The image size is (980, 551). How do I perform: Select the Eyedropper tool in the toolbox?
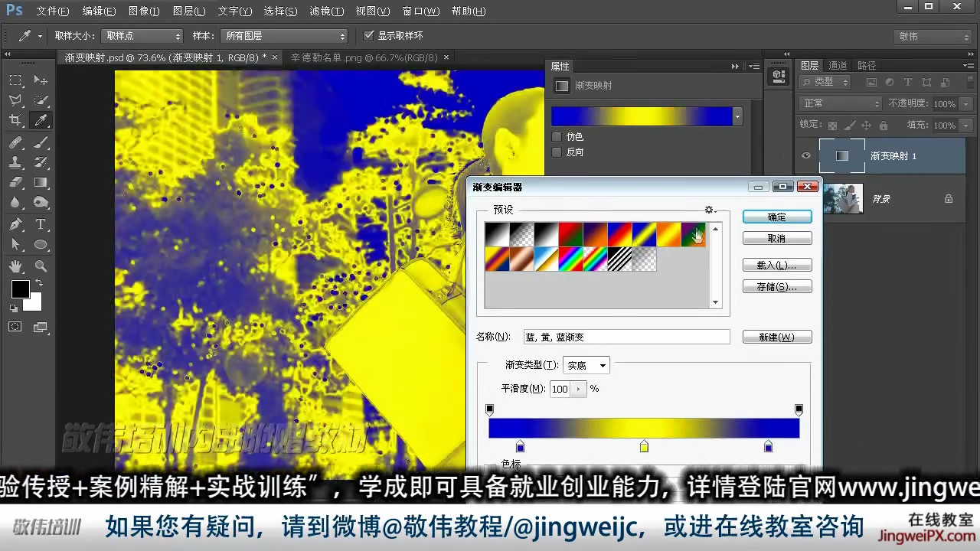point(41,120)
